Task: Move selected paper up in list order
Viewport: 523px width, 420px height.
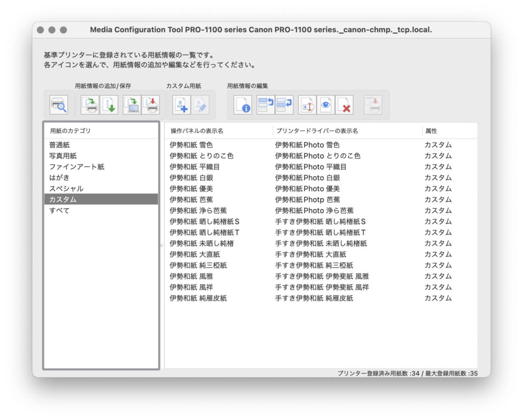Action: point(266,105)
